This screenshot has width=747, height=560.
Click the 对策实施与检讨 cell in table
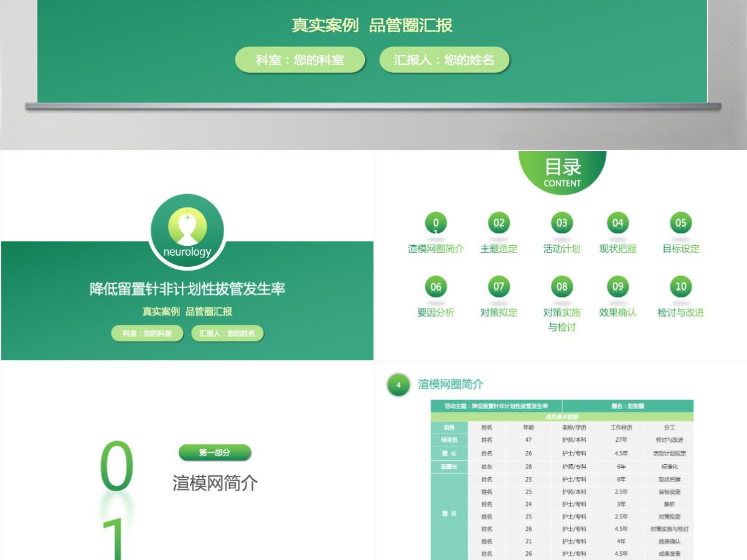(669, 529)
